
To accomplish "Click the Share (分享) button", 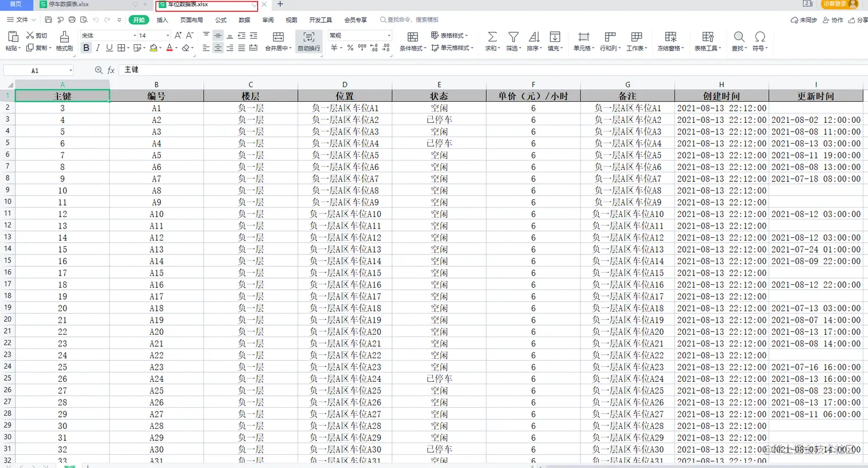I will pos(858,20).
